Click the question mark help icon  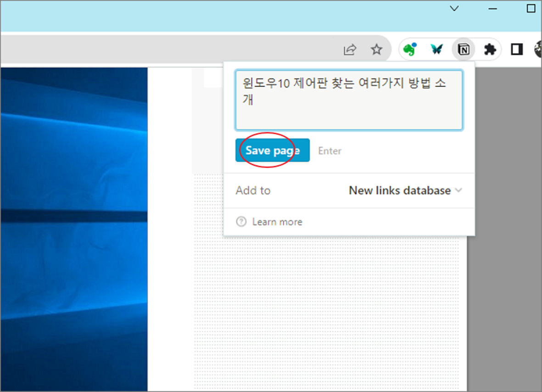click(x=241, y=222)
